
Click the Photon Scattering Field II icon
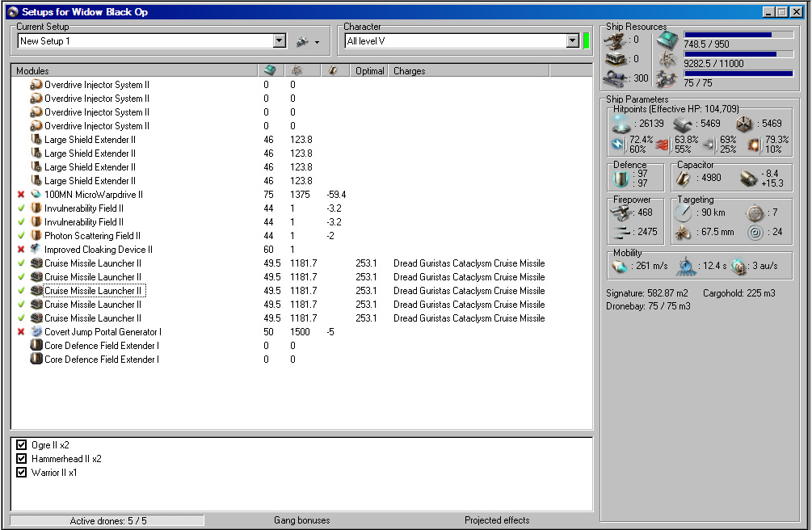pos(36,236)
